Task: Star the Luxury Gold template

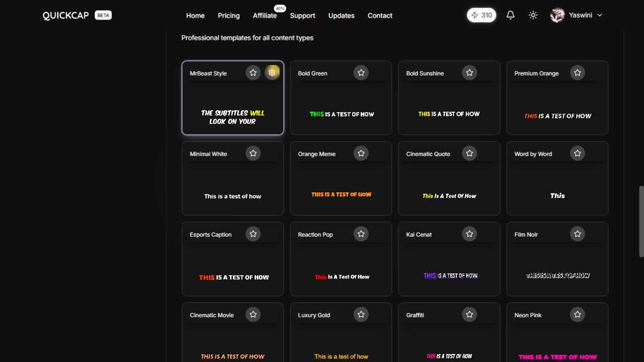Action: pos(361,314)
